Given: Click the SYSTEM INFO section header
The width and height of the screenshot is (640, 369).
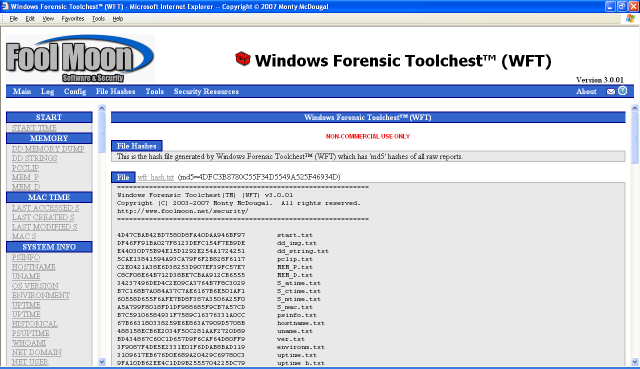Looking at the screenshot, I should click(x=49, y=247).
